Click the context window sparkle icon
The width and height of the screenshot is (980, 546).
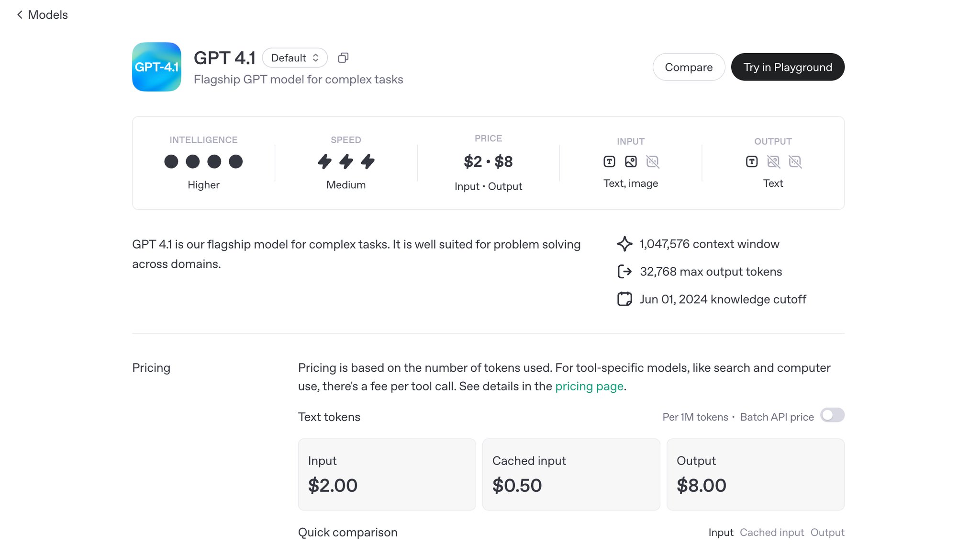tap(624, 244)
